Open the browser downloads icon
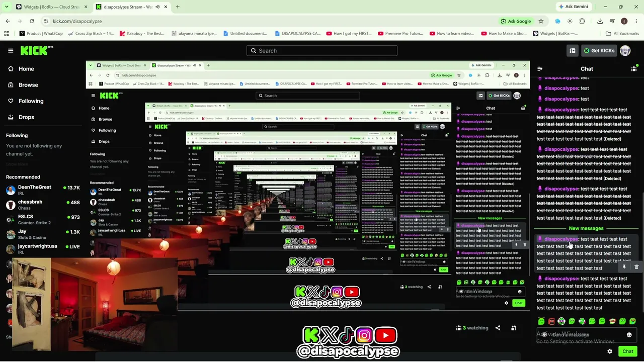The image size is (644, 362). 600,21
